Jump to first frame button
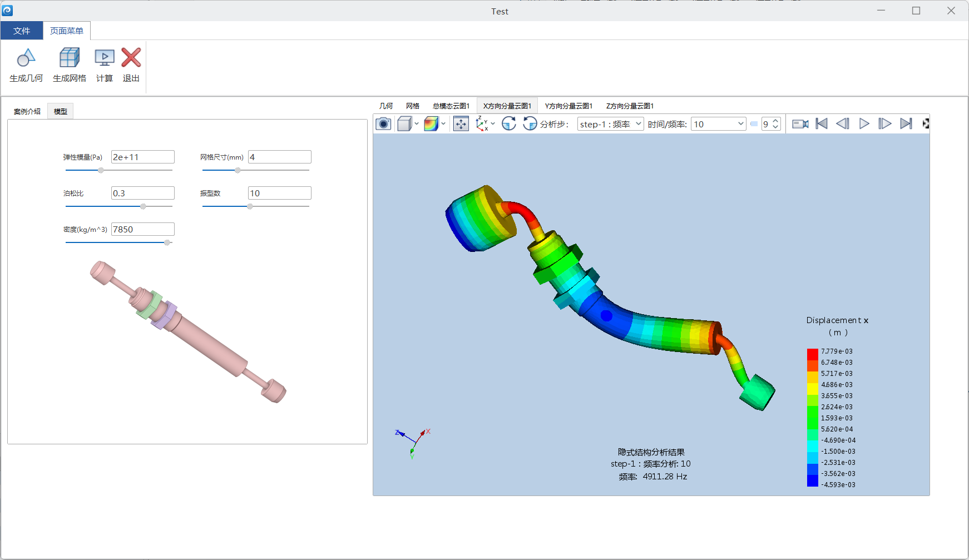 (x=822, y=123)
